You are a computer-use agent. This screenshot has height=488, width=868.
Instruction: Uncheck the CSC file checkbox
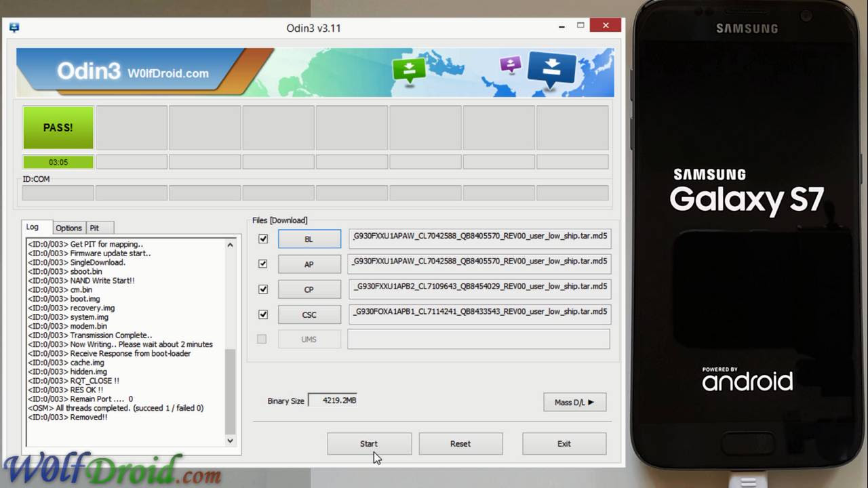pos(263,314)
